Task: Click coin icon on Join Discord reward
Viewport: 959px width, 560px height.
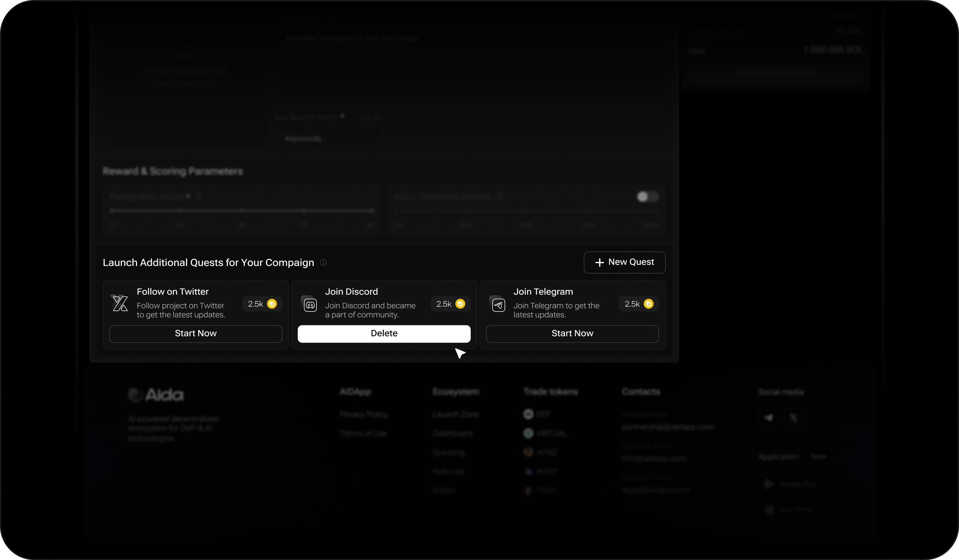Action: [x=460, y=304]
